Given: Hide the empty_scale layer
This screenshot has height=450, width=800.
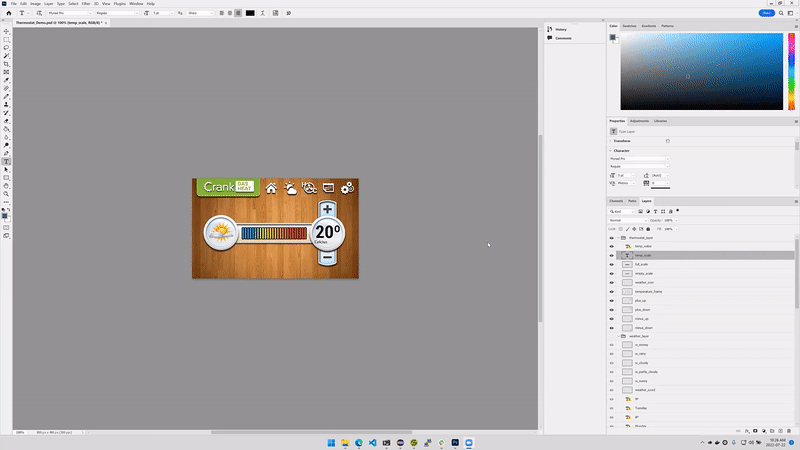Looking at the screenshot, I should [x=611, y=273].
